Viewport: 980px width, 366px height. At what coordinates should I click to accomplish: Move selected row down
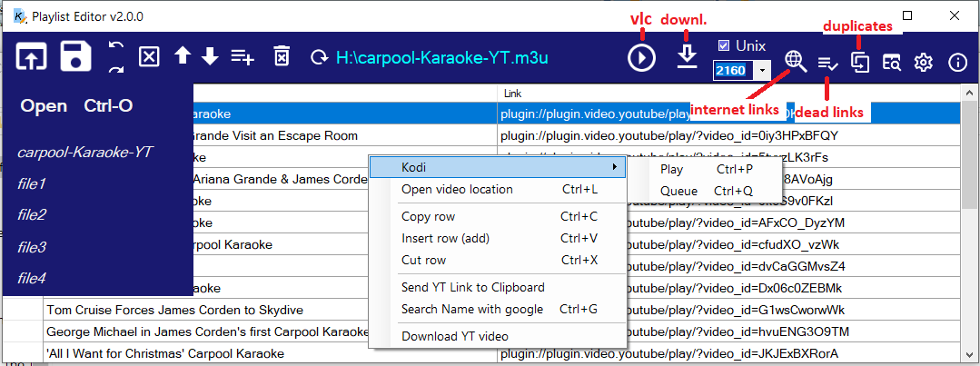point(210,57)
